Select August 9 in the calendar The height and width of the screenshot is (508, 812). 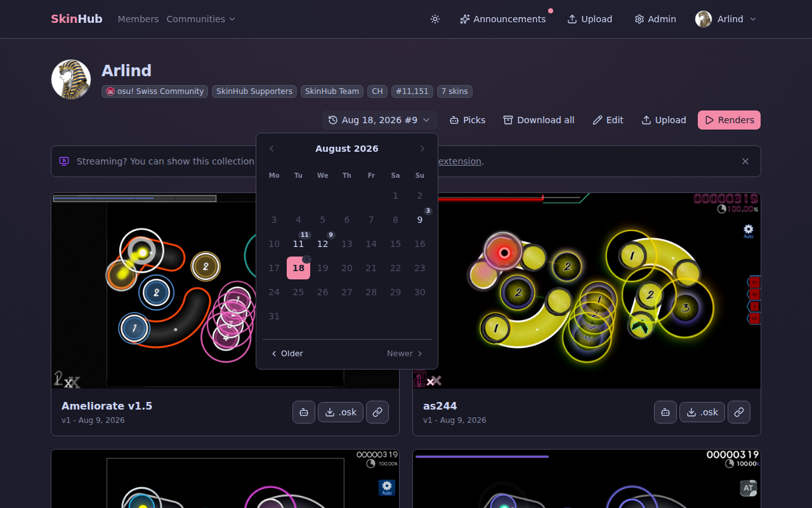click(420, 220)
